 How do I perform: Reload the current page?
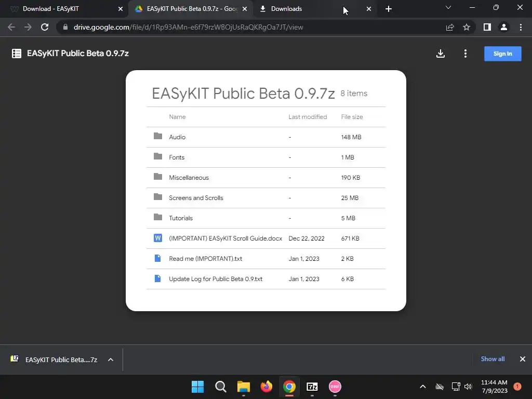[45, 27]
